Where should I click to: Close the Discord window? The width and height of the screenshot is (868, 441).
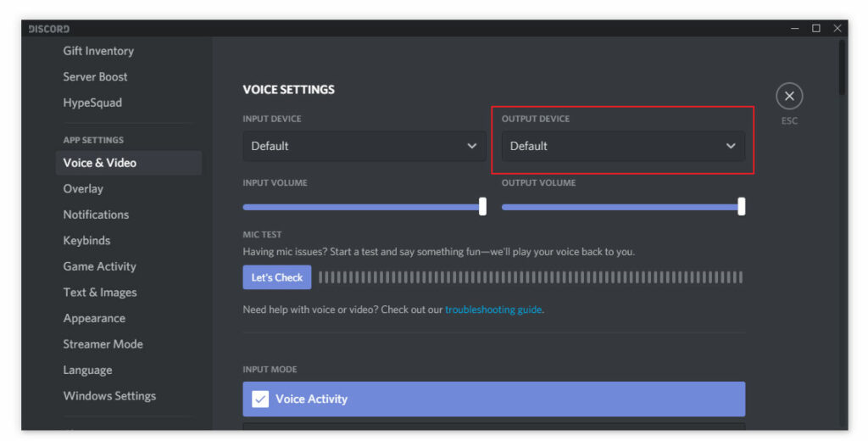tap(837, 28)
